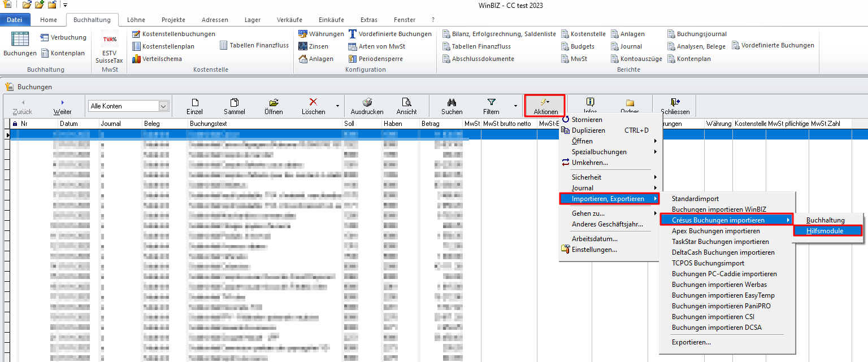Switch to the Löhne ribbon tab

click(136, 20)
